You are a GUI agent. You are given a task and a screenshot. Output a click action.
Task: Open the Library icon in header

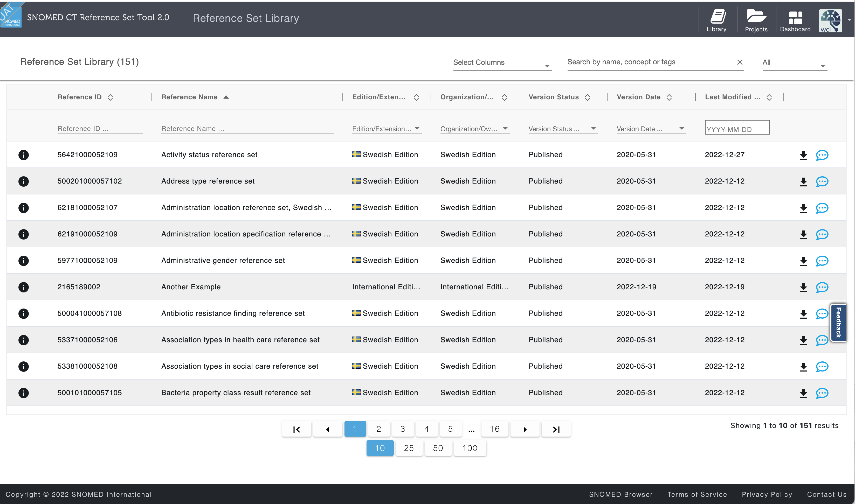click(x=717, y=20)
